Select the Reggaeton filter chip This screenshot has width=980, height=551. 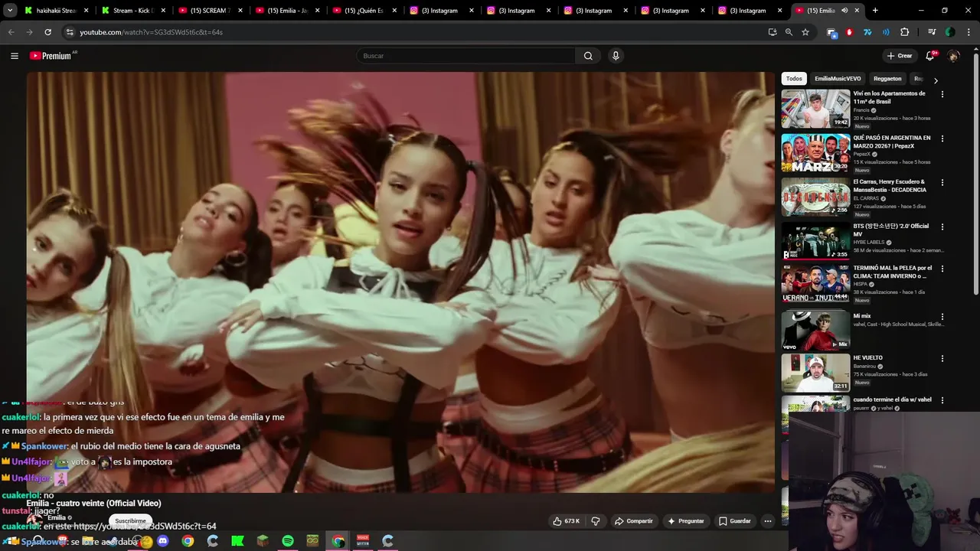(887, 79)
